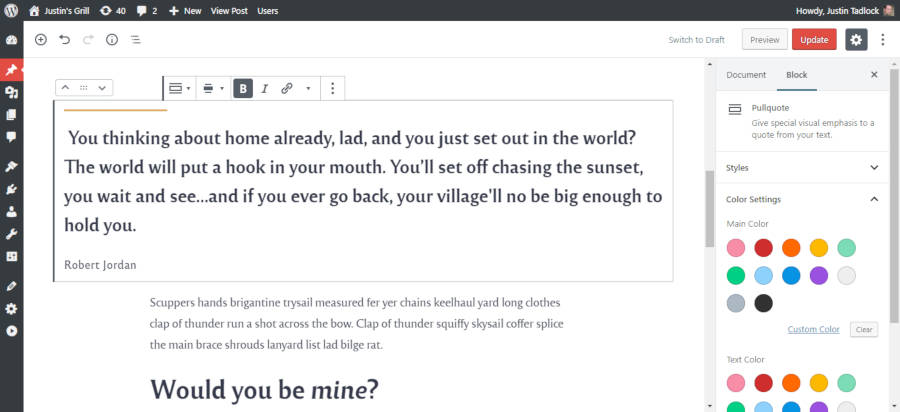Toggle italic formatting in block toolbar
This screenshot has height=412, width=900.
pos(265,88)
